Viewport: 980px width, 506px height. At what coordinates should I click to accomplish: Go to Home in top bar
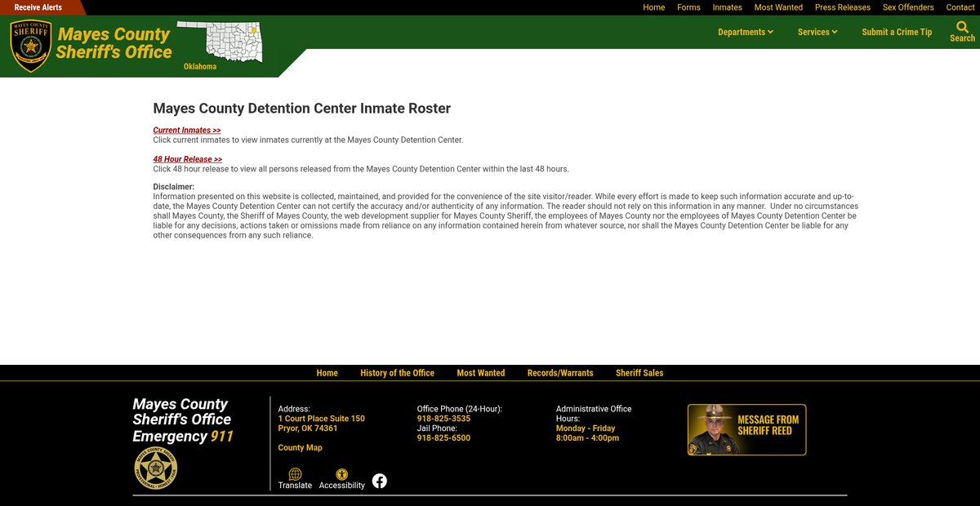654,7
